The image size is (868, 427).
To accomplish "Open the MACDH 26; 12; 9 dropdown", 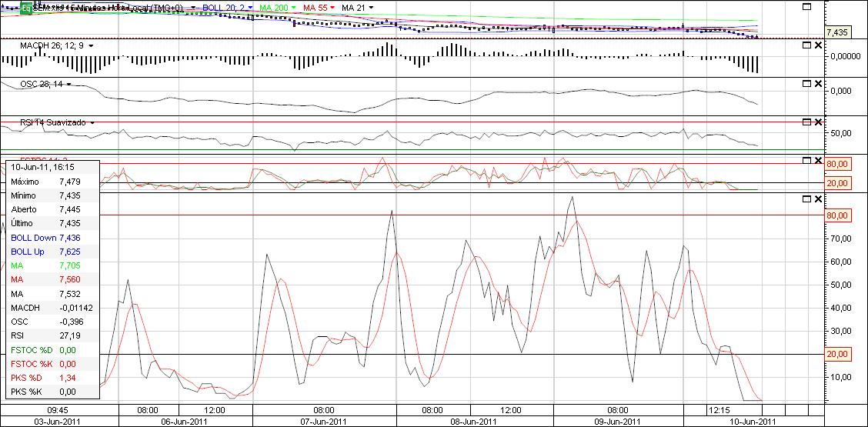I will click(x=91, y=46).
